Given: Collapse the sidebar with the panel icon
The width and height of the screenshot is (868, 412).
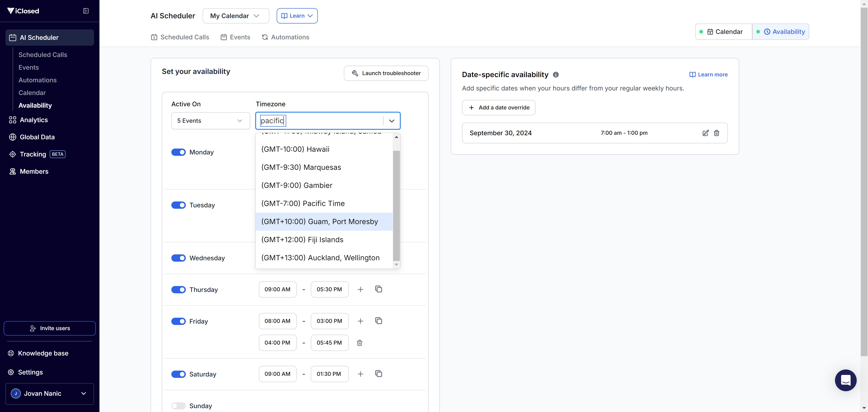Looking at the screenshot, I should (86, 11).
